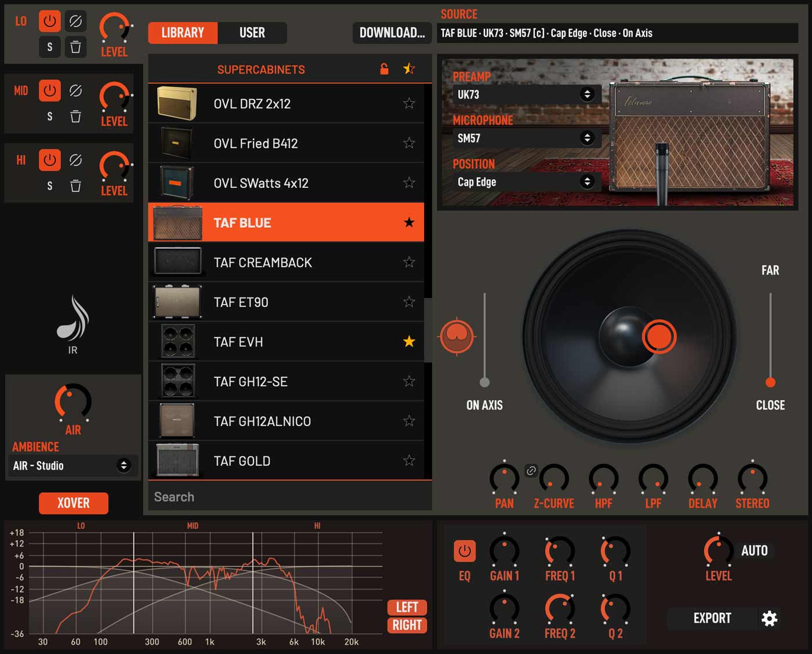This screenshot has height=654, width=812.
Task: Click the unlock padlock icon in Supercabinets header
Action: pyautogui.click(x=384, y=69)
